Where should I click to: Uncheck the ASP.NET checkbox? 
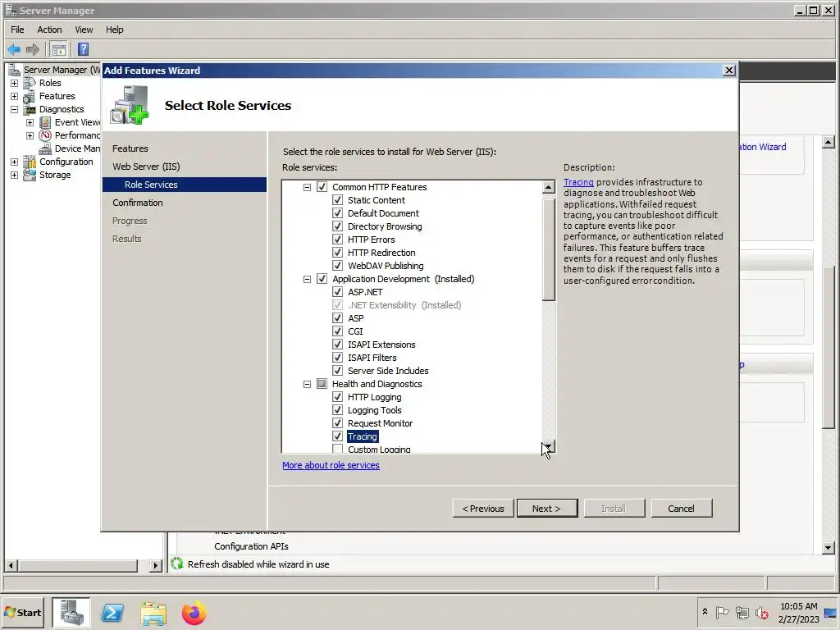click(x=337, y=291)
